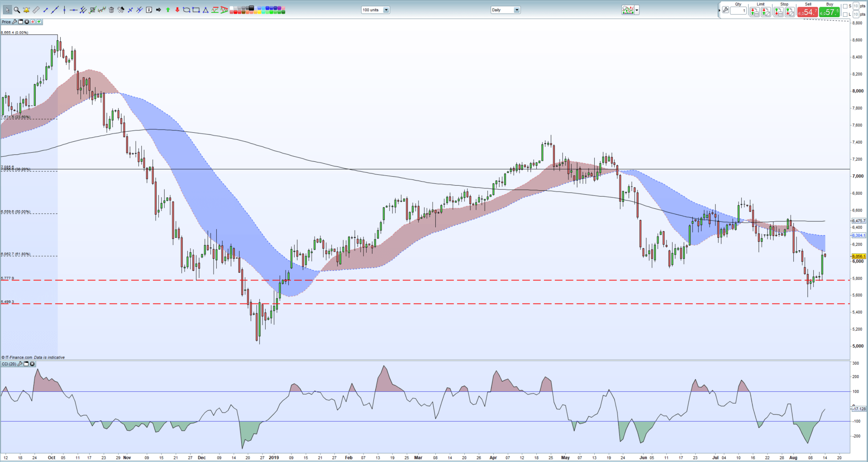The width and height of the screenshot is (868, 462).
Task: Choose the yellow color swatch
Action: click(259, 12)
